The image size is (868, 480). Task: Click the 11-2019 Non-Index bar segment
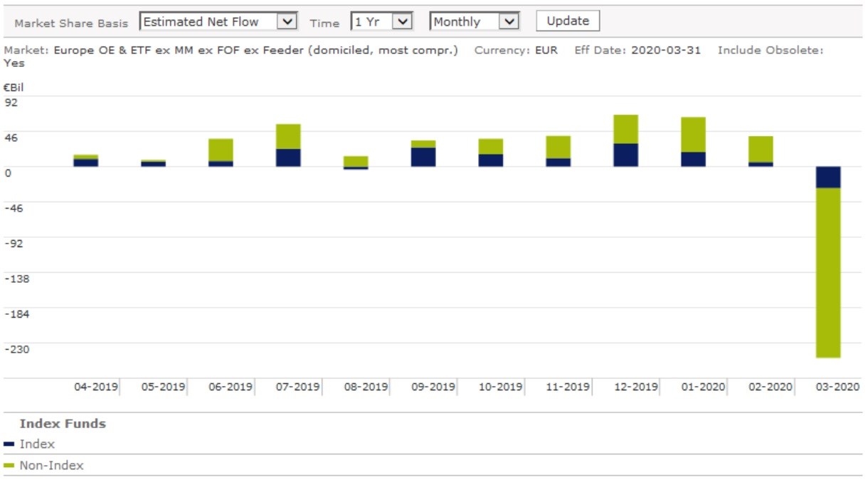pos(558,147)
